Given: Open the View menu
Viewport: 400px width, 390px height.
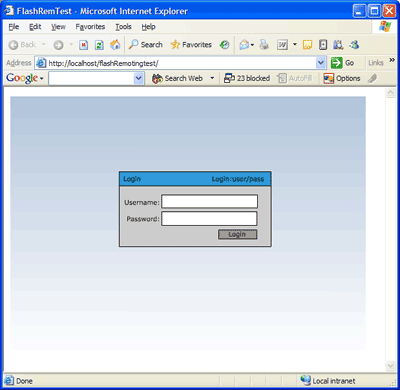Looking at the screenshot, I should (x=58, y=27).
